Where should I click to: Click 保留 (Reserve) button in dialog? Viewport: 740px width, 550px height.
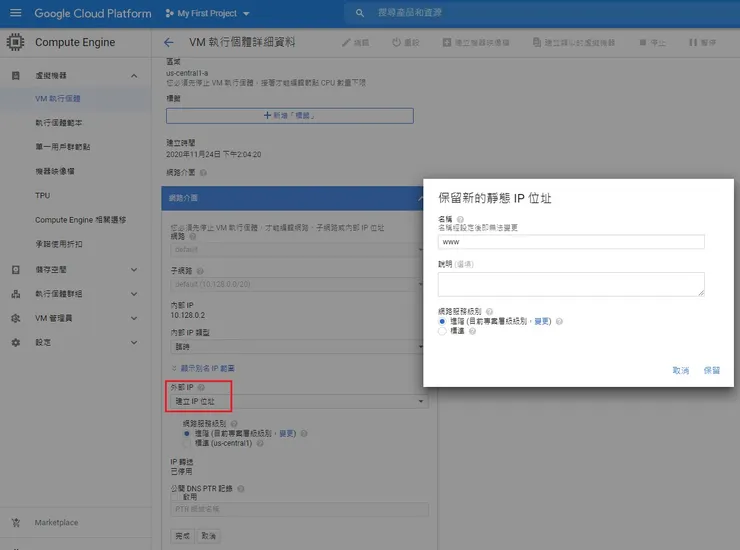pyautogui.click(x=712, y=371)
